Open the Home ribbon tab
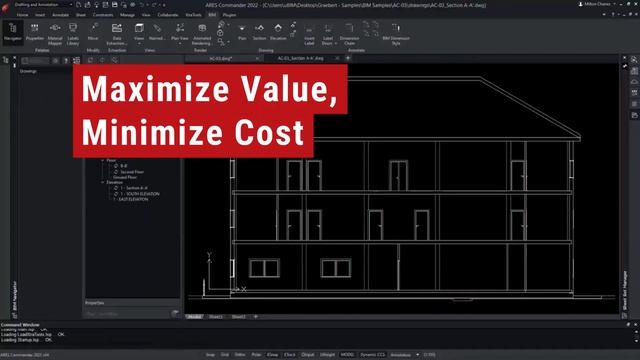 pyautogui.click(x=22, y=15)
